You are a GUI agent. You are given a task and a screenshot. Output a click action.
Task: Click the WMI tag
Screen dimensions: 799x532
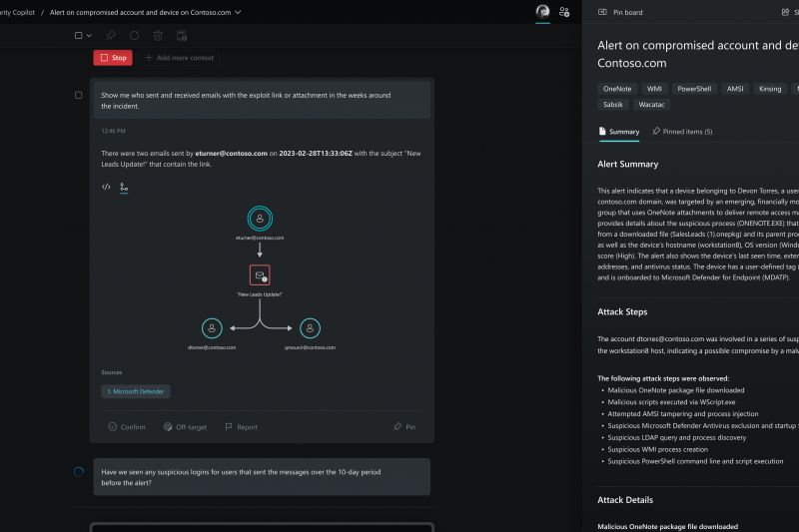(654, 89)
